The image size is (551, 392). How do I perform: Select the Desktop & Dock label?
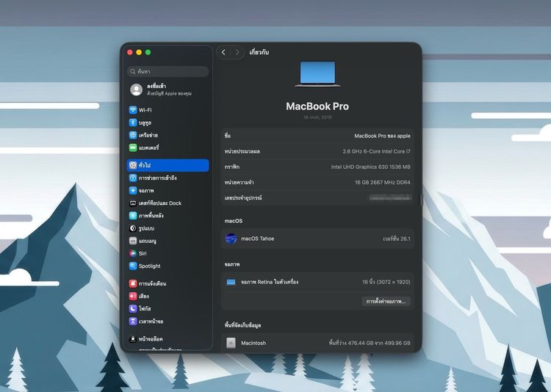click(x=160, y=203)
